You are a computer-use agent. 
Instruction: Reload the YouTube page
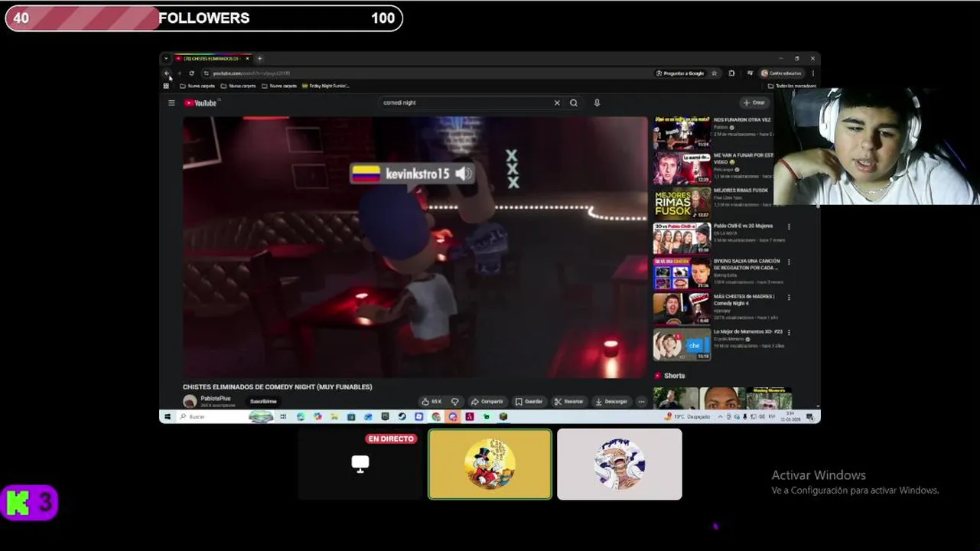click(x=191, y=73)
